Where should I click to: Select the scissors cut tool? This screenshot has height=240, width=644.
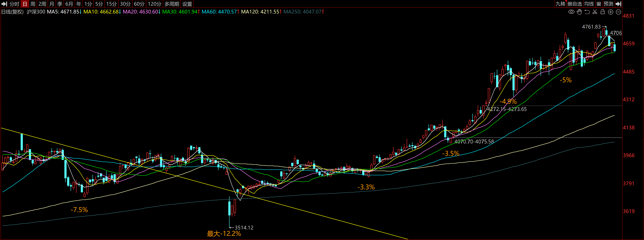595,12
